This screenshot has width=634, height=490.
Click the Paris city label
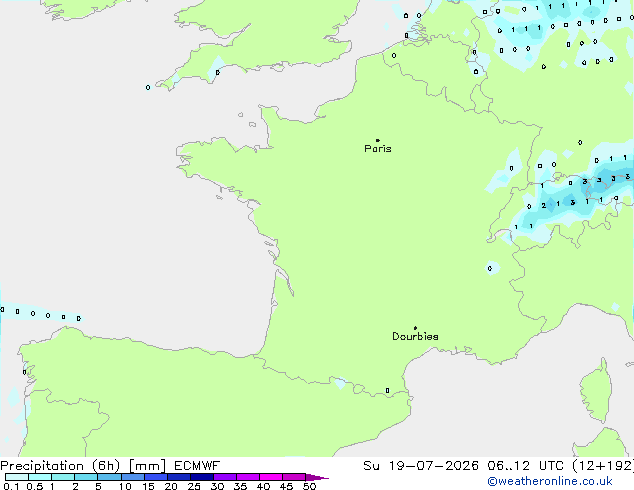click(x=378, y=149)
